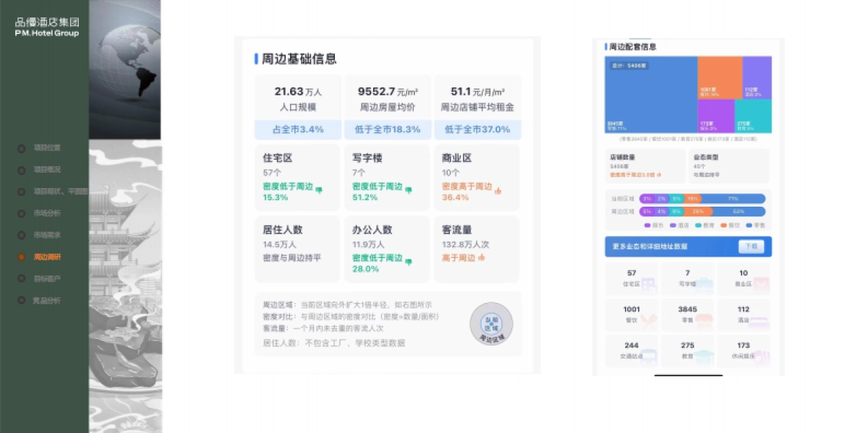
Task: Click the 交通站点 transit stop icon
Action: [649, 355]
